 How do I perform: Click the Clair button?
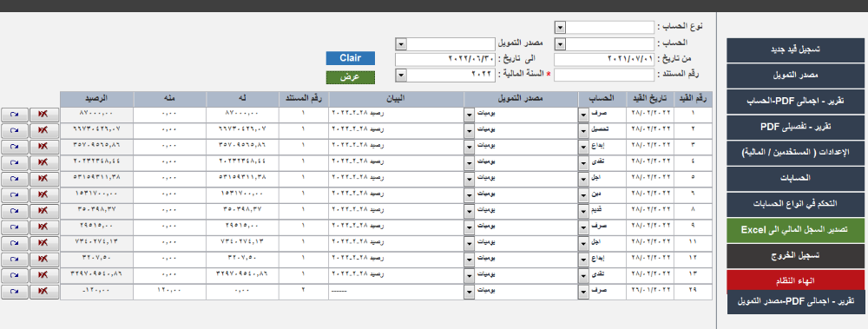[x=351, y=58]
